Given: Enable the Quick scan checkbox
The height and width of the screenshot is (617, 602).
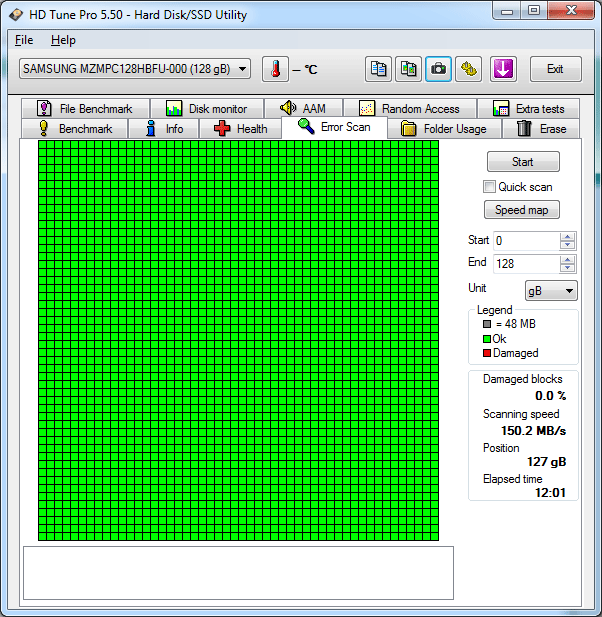Looking at the screenshot, I should [489, 187].
